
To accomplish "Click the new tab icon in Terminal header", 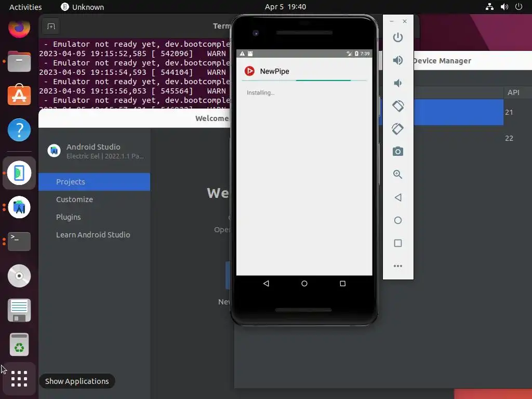I will click(x=51, y=26).
